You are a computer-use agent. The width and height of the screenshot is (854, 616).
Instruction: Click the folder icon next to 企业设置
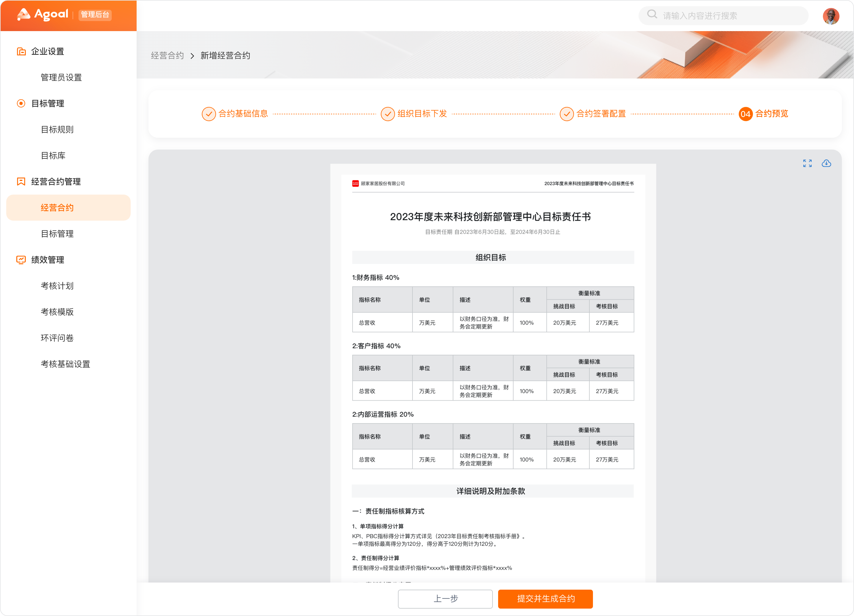[21, 51]
